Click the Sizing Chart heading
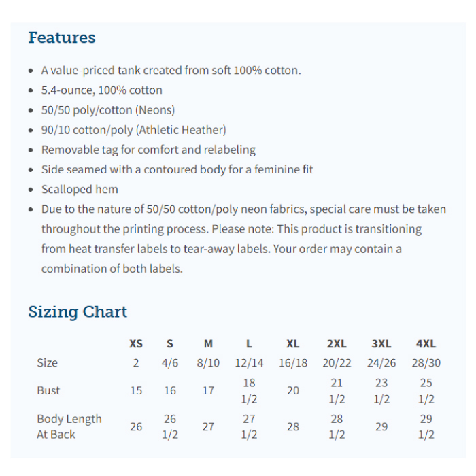 pos(78,312)
